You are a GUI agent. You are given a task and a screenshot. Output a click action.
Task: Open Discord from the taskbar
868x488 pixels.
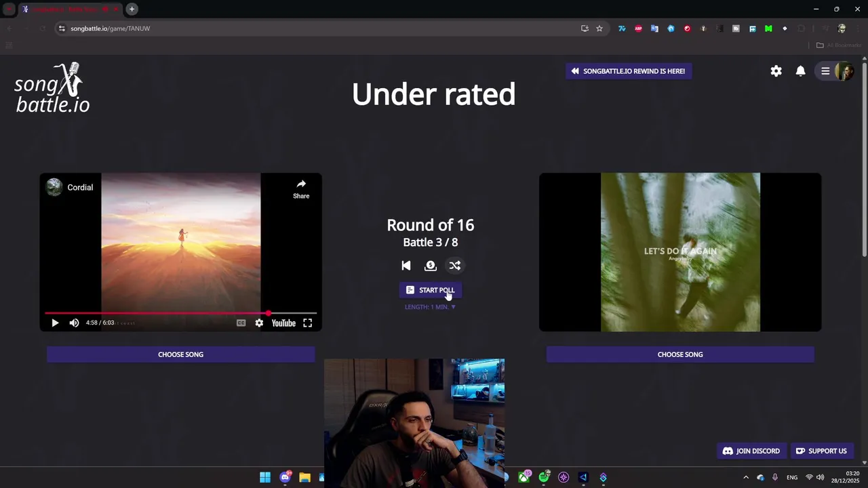point(285,478)
